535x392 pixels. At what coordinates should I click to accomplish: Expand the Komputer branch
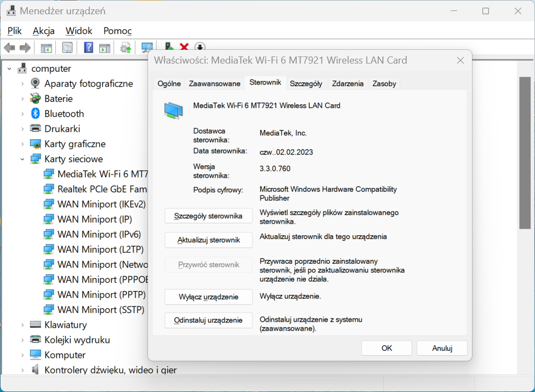22,355
